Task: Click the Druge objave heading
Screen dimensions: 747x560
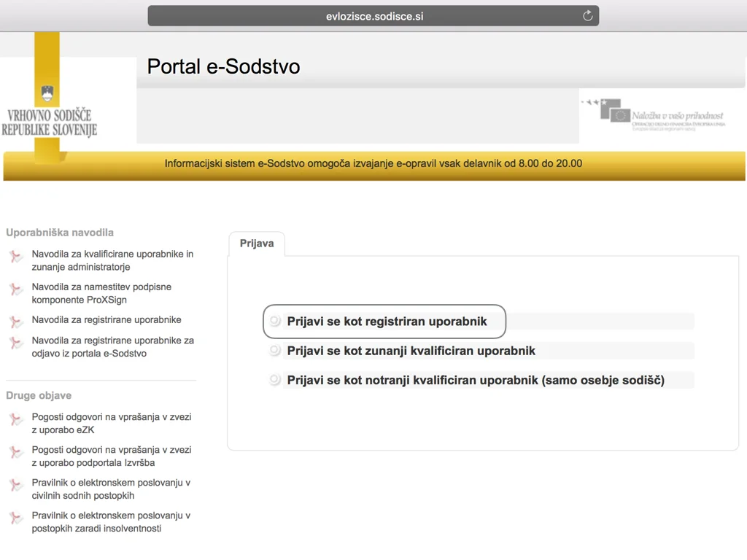Action: click(x=39, y=395)
